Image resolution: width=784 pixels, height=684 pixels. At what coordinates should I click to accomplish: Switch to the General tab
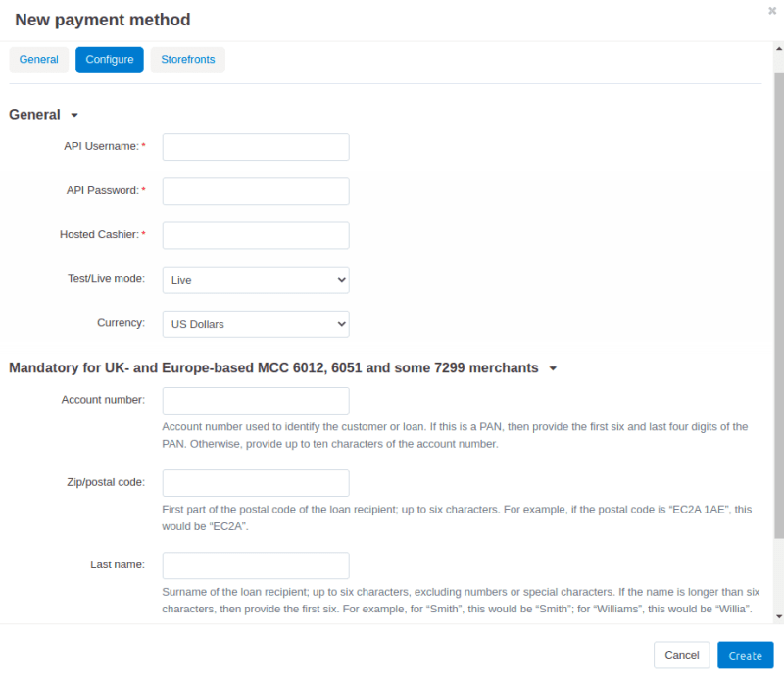pyautogui.click(x=39, y=60)
